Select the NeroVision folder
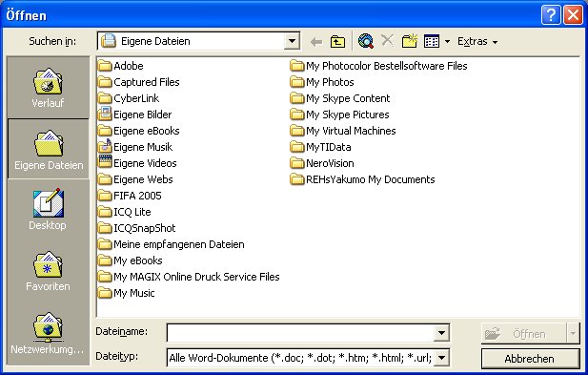This screenshot has width=588, height=375. pos(322,163)
